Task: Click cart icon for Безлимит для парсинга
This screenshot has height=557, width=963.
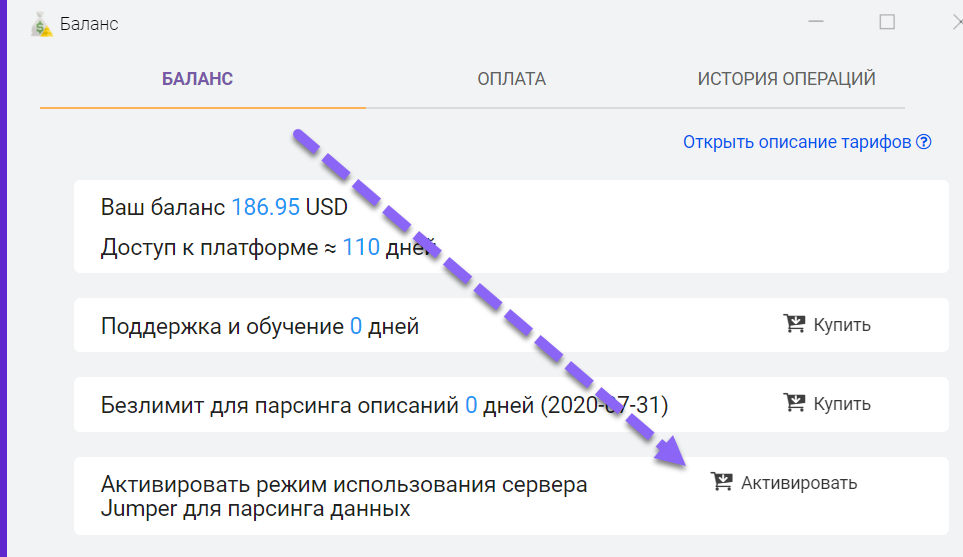Action: point(794,403)
